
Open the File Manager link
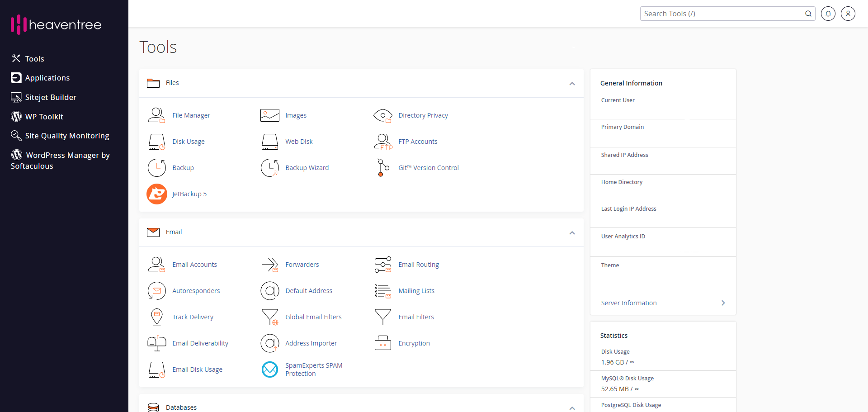pos(191,115)
